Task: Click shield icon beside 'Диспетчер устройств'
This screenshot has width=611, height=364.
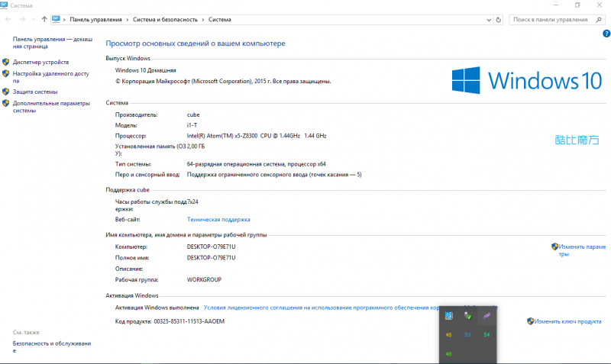Action: [x=5, y=62]
